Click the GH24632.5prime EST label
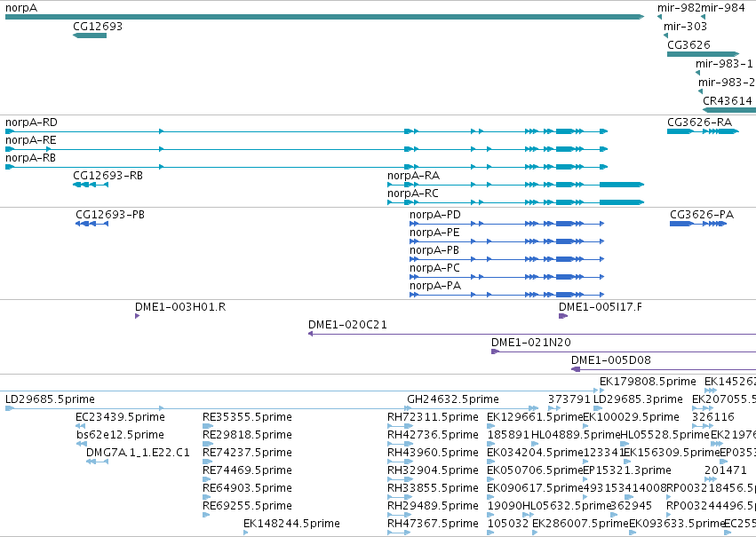Image resolution: width=756 pixels, height=537 pixels. point(453,399)
